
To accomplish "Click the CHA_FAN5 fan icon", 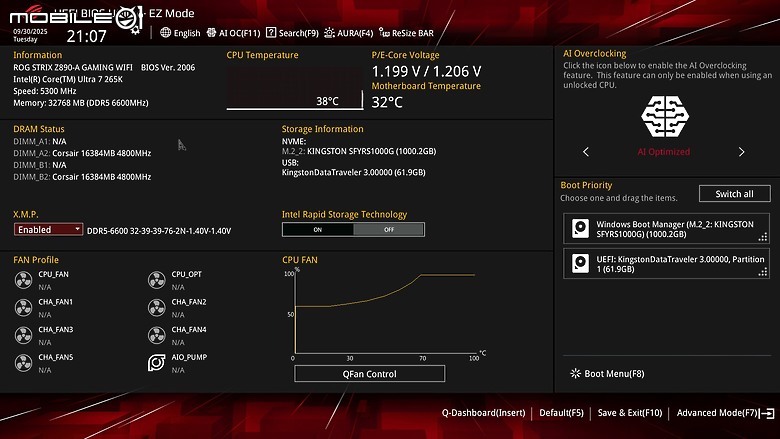I will pos(23,363).
